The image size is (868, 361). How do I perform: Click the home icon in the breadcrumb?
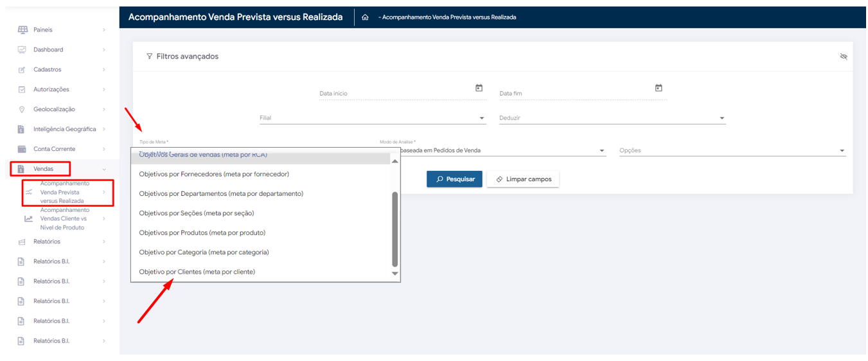point(365,17)
